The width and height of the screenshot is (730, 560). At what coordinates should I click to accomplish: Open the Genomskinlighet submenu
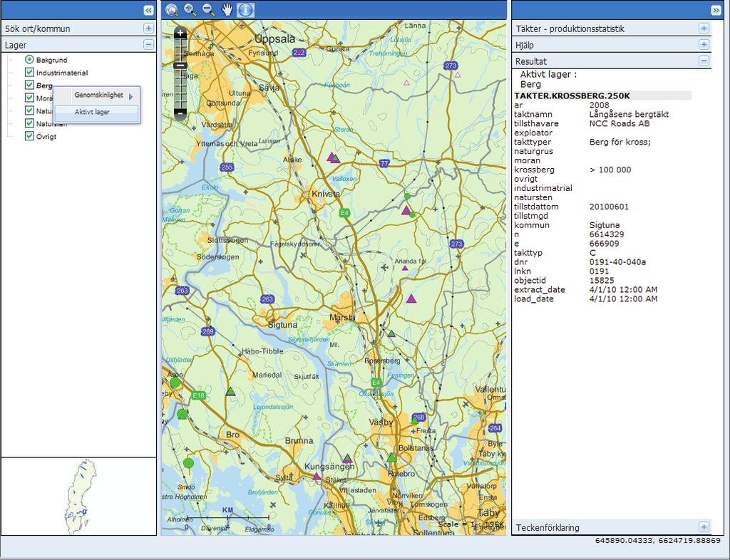pyautogui.click(x=97, y=95)
